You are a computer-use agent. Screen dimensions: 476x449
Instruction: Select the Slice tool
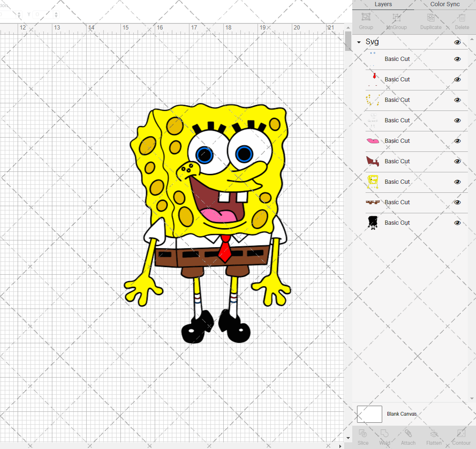(363, 433)
